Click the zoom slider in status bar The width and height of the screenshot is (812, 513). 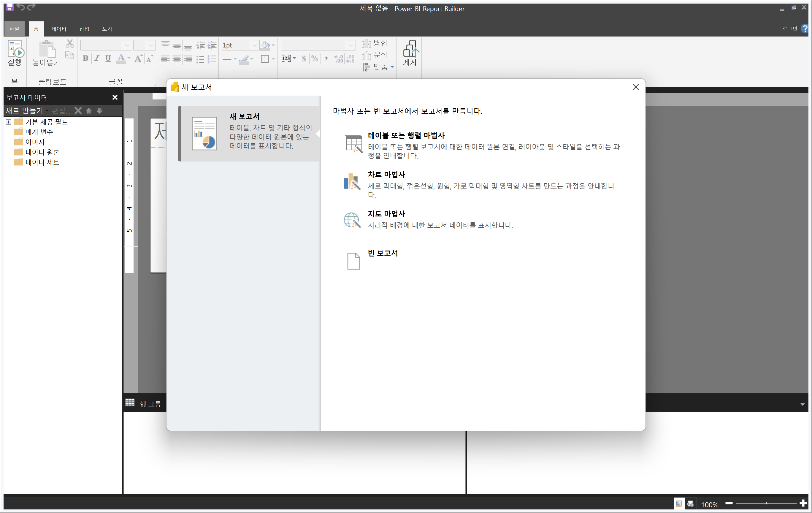[766, 503]
